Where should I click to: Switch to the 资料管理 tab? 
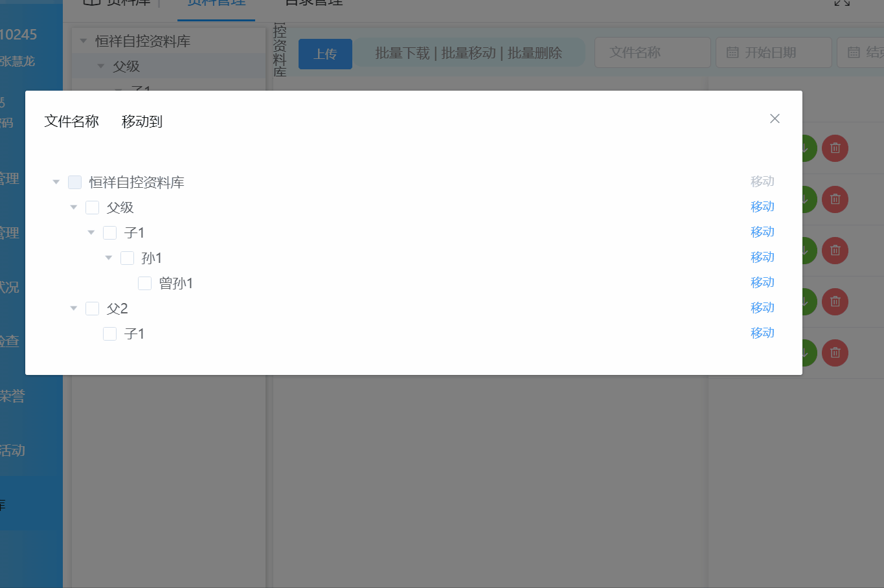(216, 3)
